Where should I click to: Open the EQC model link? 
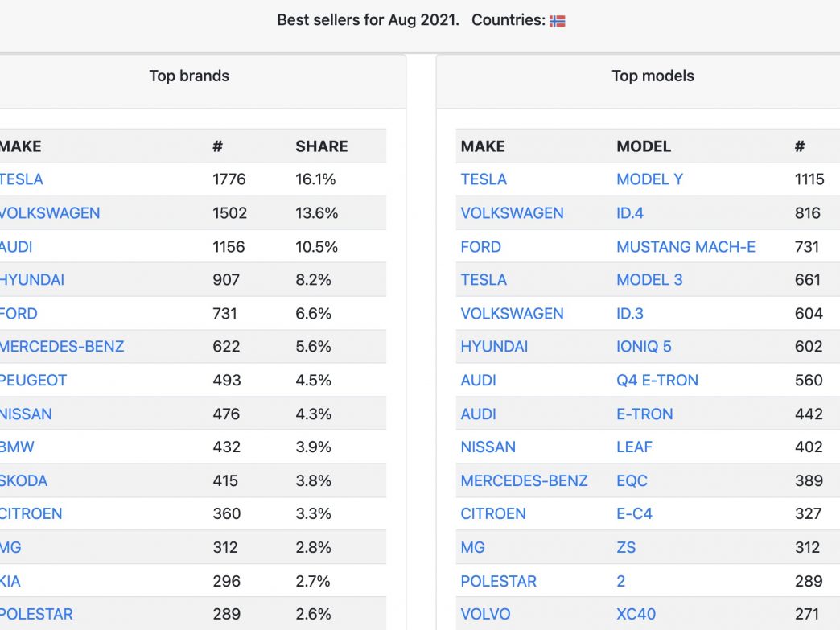(632, 480)
